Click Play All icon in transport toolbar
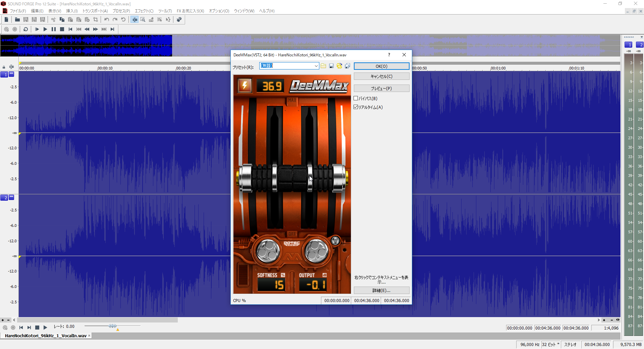644x349 pixels. [37, 29]
